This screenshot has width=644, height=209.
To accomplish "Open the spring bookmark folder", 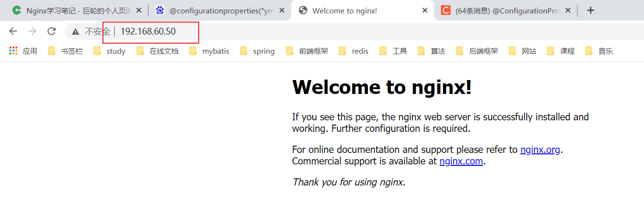I will (x=258, y=51).
